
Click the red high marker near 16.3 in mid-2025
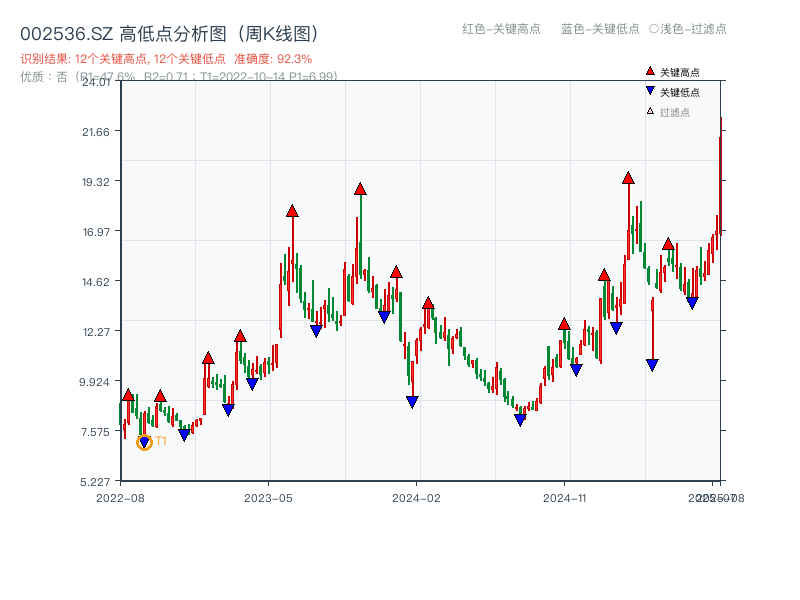tap(668, 244)
